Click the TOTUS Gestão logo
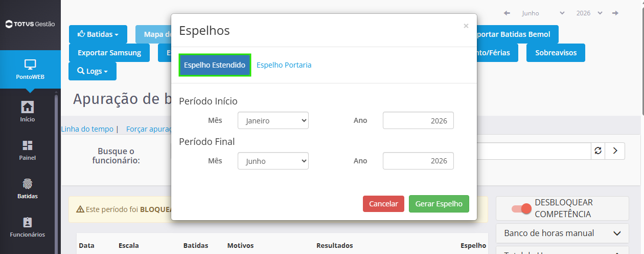Image resolution: width=644 pixels, height=254 pixels. click(x=30, y=24)
